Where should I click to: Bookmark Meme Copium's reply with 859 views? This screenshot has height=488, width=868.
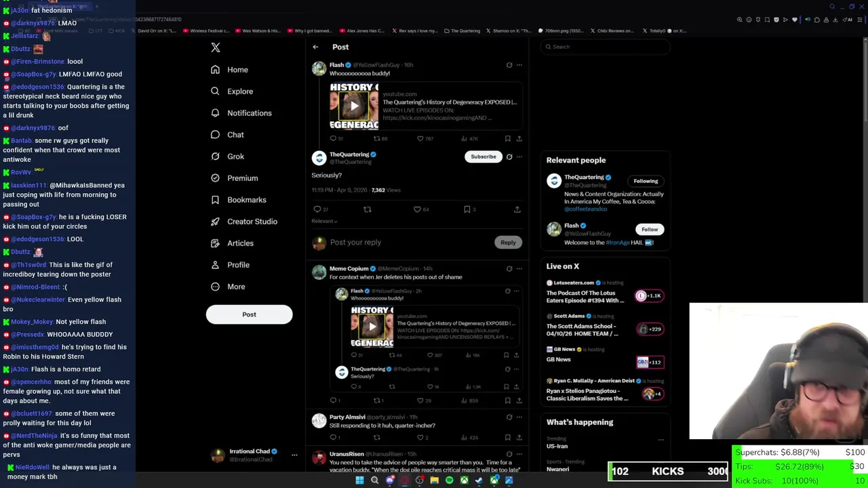coord(507,401)
